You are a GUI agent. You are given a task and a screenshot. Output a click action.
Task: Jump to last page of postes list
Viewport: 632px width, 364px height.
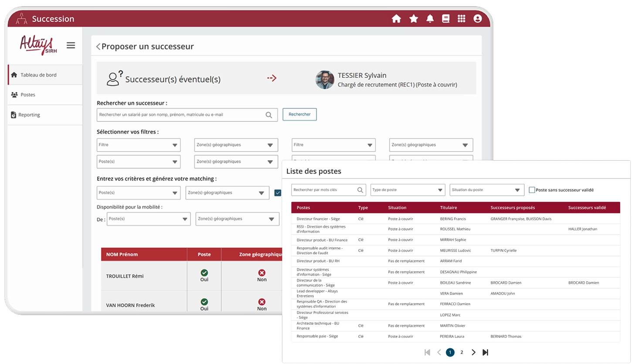[x=485, y=352]
